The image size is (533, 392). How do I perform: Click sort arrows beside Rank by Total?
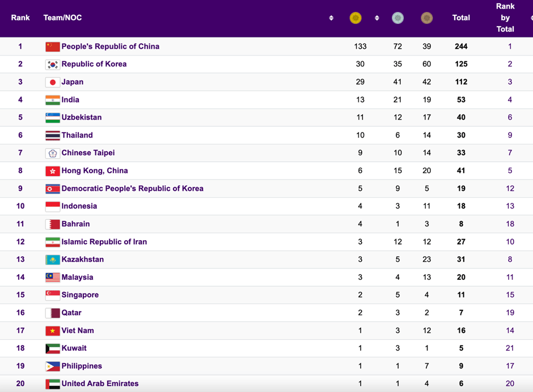pos(531,18)
